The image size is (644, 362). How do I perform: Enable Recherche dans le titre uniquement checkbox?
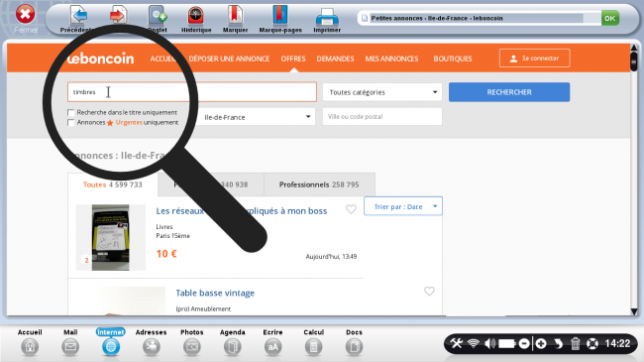(x=71, y=112)
